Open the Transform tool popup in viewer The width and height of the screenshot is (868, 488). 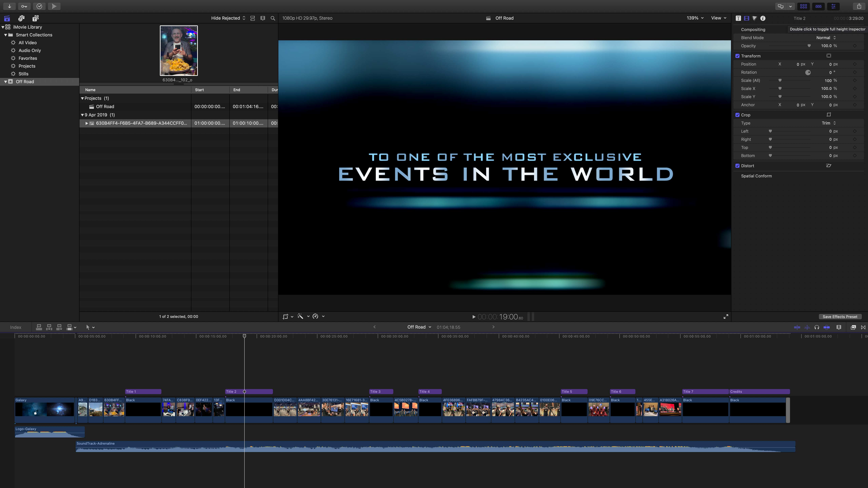288,317
